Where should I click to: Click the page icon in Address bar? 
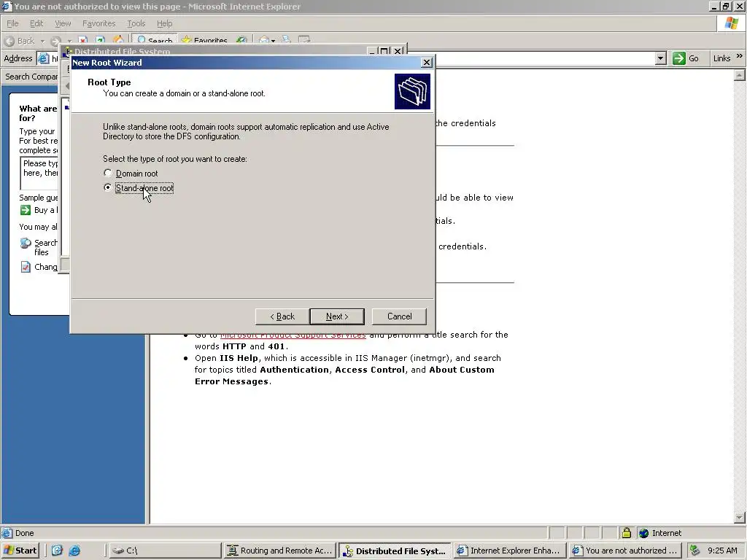pos(44,58)
